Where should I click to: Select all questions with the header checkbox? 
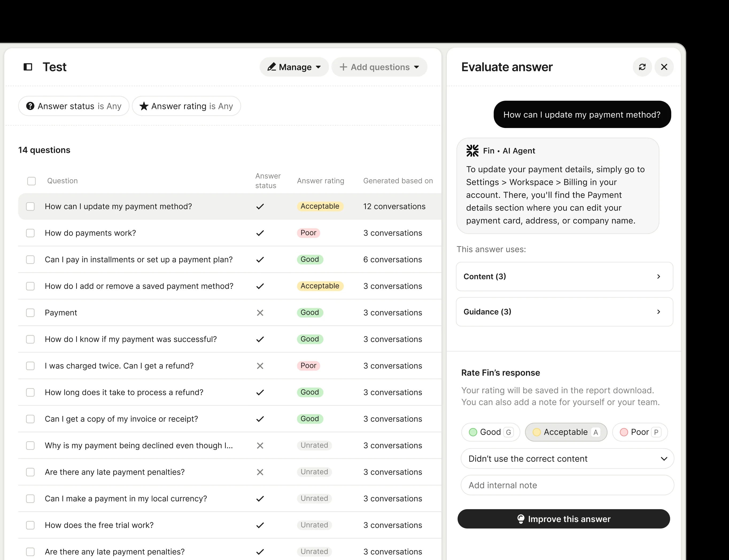tap(31, 181)
